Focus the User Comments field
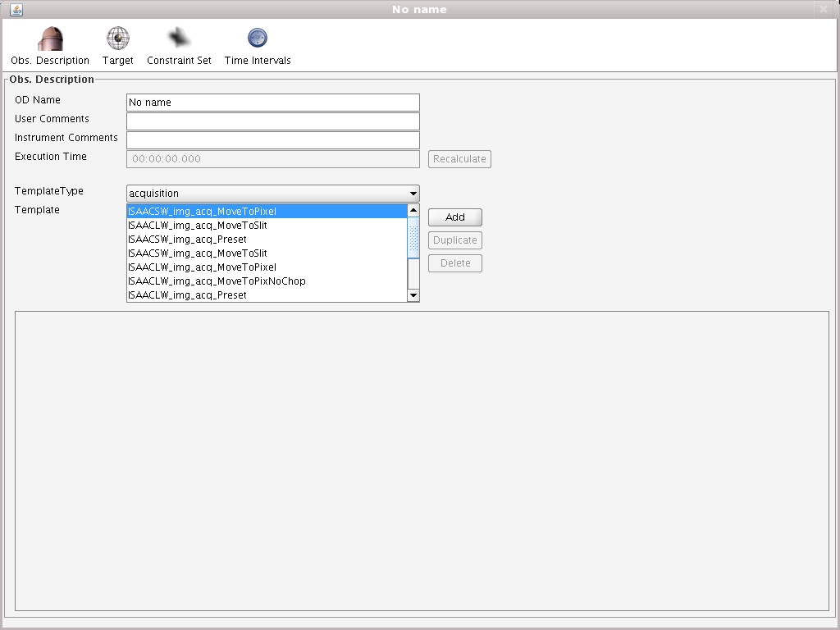Viewport: 840px width, 630px height. click(x=272, y=121)
